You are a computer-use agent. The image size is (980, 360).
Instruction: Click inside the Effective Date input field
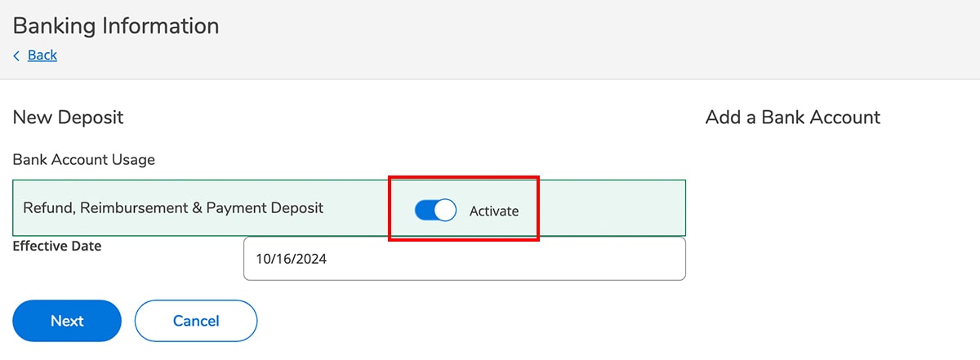pyautogui.click(x=465, y=259)
